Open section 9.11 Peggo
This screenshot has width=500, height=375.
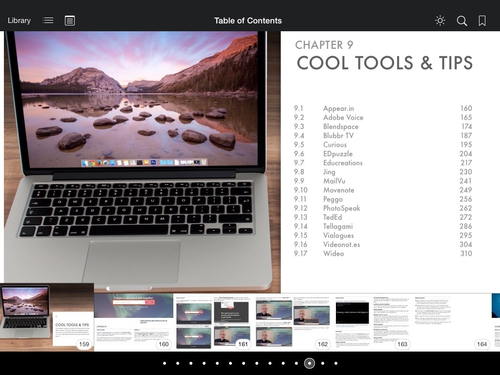point(383,199)
